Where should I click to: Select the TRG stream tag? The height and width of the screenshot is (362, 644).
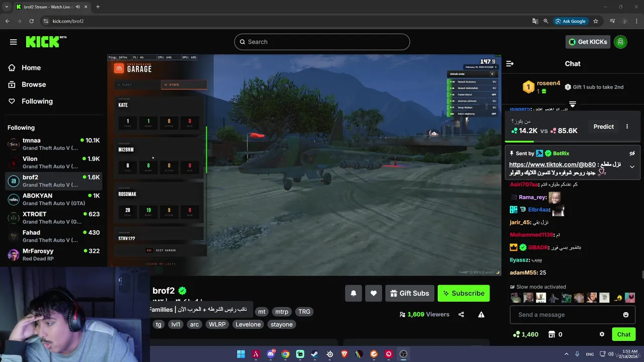[x=304, y=312]
